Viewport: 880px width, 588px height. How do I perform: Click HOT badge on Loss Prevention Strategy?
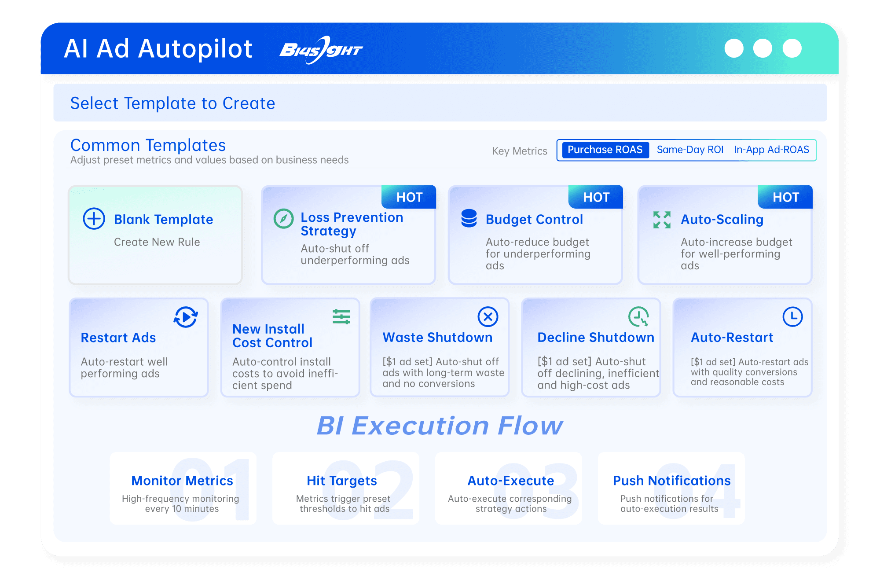[409, 197]
